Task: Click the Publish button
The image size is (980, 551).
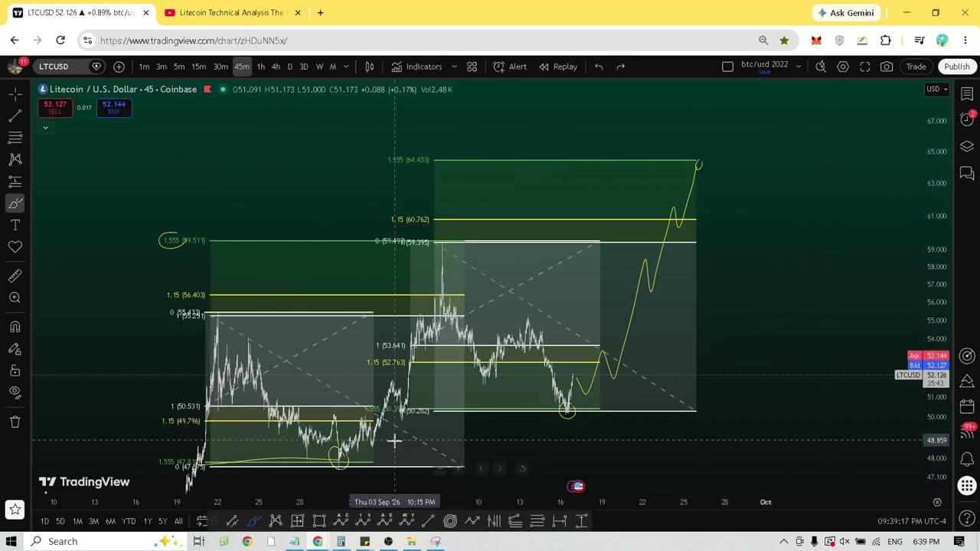Action: 957,67
